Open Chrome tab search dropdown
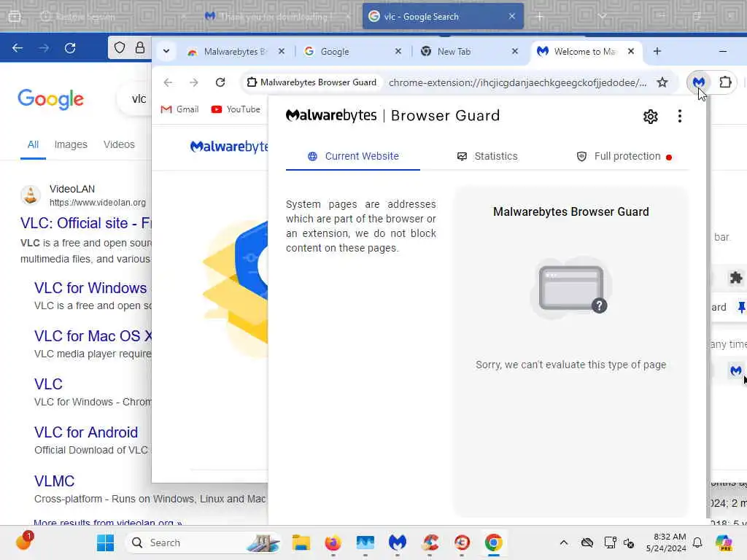Viewport: 747px width, 560px height. coord(166,52)
